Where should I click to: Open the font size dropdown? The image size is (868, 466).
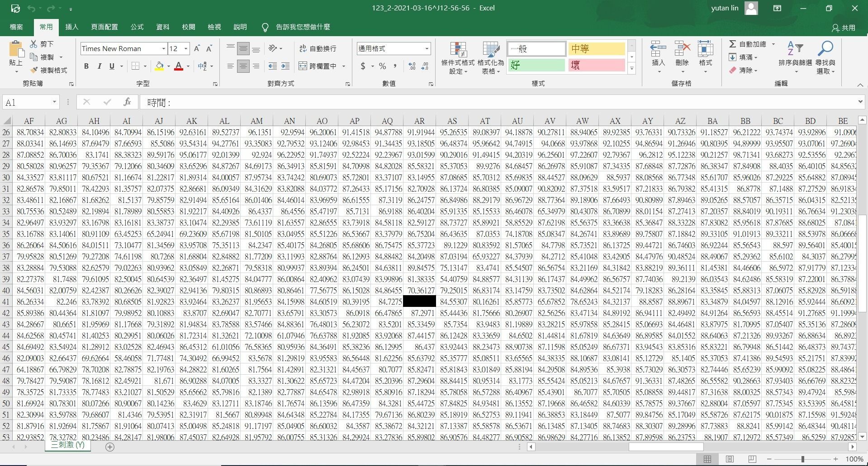tap(185, 48)
